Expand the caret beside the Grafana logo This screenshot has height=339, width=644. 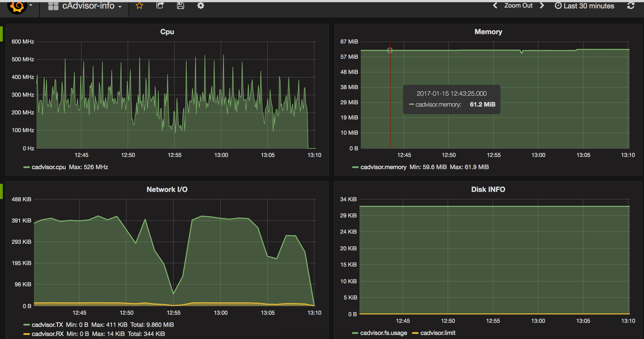click(31, 5)
